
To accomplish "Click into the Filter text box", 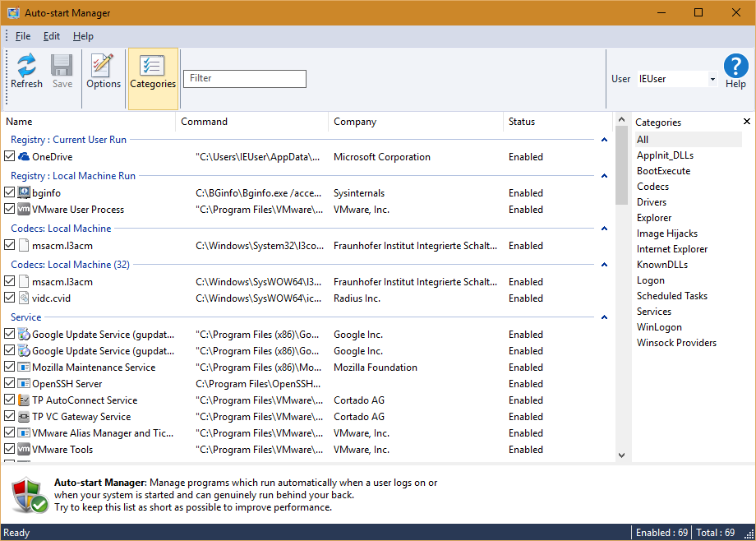I will pyautogui.click(x=245, y=79).
